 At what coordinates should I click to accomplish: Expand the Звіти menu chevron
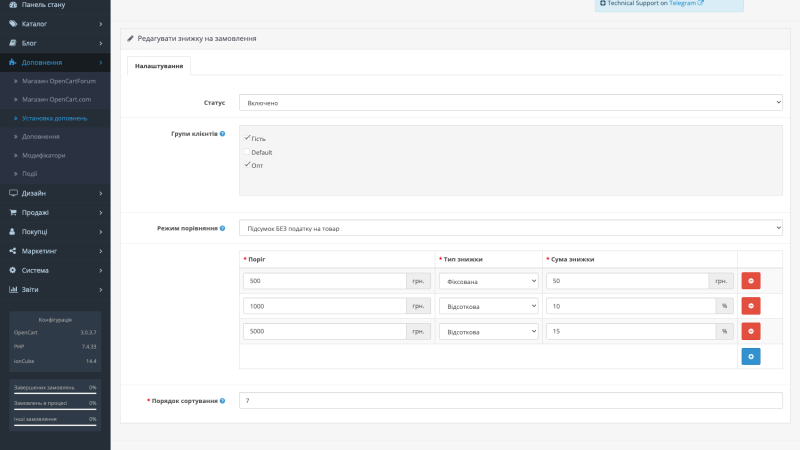pos(101,290)
